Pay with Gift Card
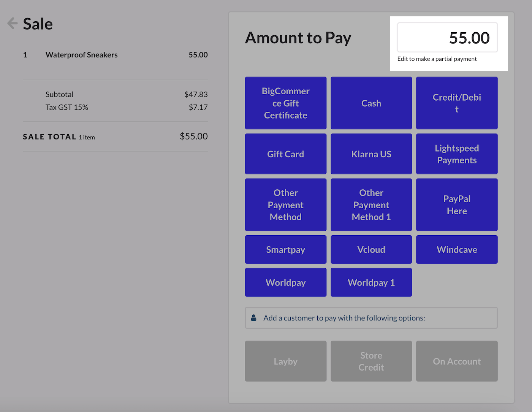 point(286,154)
